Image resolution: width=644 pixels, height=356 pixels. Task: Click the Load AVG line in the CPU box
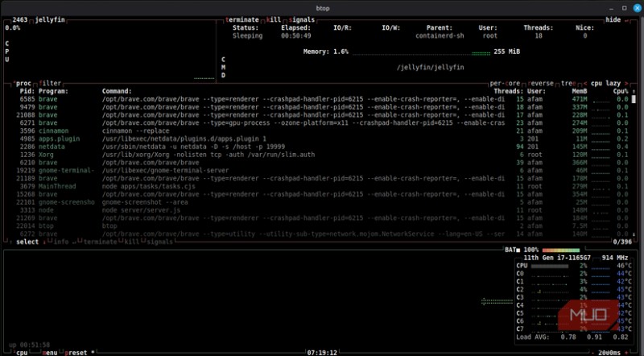click(x=572, y=337)
